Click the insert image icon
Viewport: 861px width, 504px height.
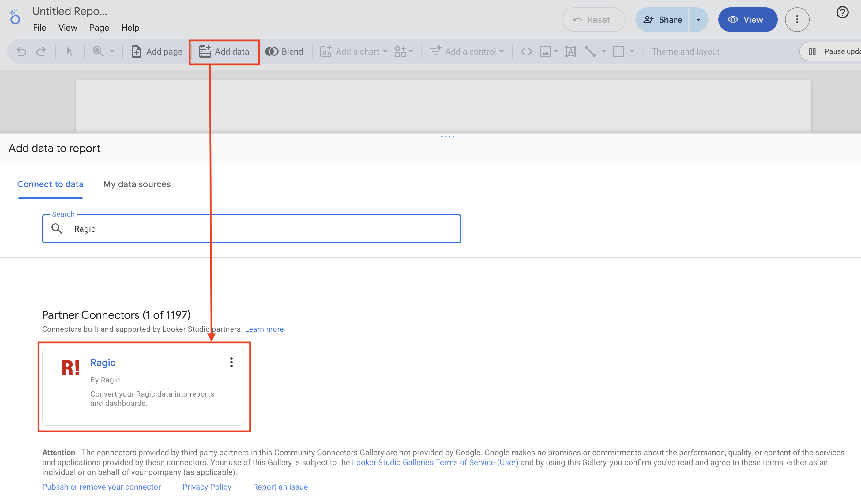546,52
